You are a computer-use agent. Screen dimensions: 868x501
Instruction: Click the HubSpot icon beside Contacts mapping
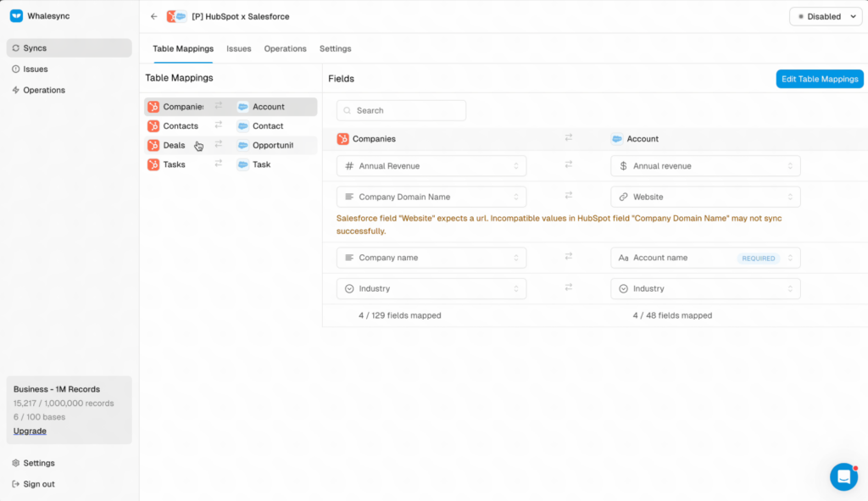(153, 126)
